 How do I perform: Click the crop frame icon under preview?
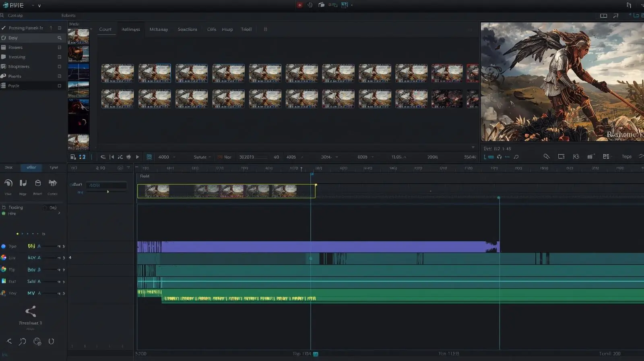[x=561, y=156]
